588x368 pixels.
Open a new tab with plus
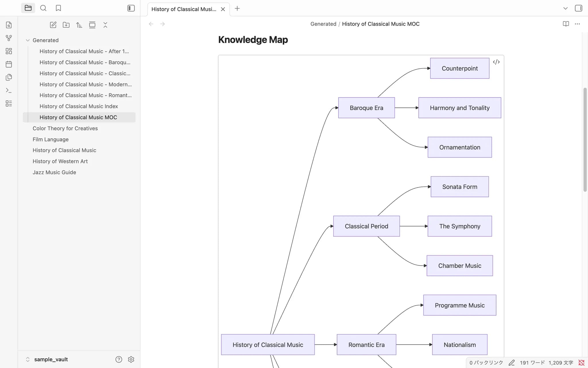237,9
